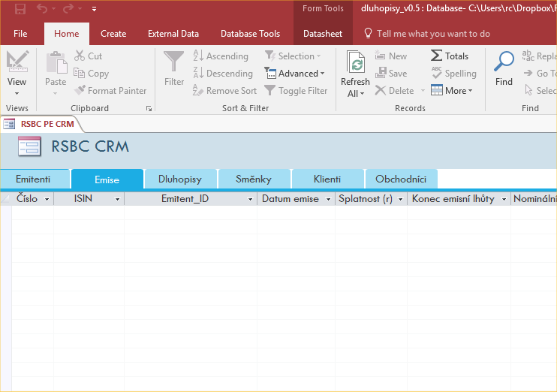The image size is (557, 392).
Task: Click the Go To arrow button
Action: 540,73
